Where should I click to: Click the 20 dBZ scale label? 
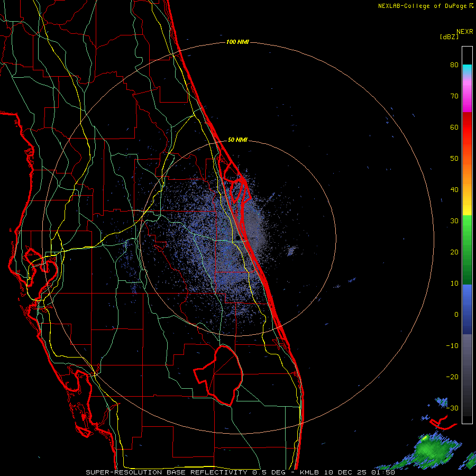[454, 252]
